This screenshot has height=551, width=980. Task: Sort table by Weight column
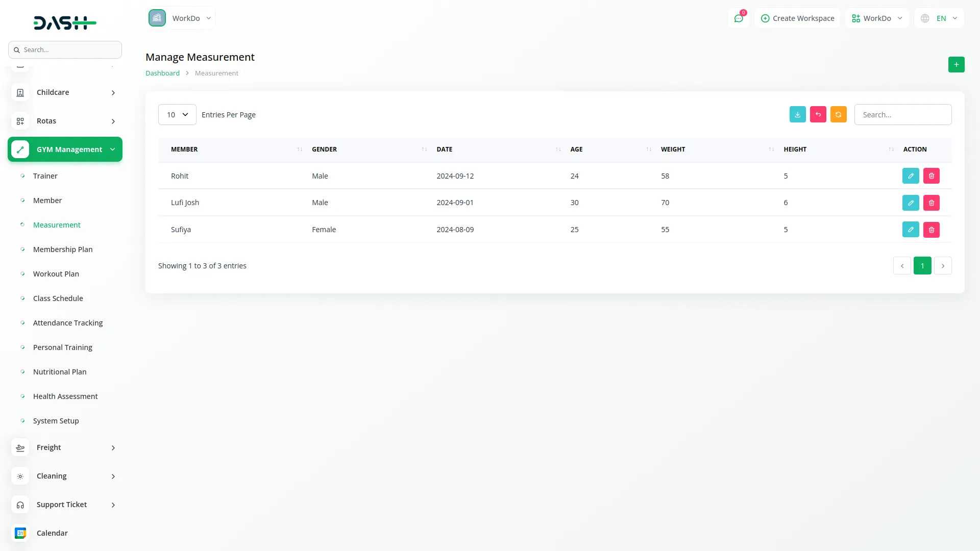tap(673, 149)
